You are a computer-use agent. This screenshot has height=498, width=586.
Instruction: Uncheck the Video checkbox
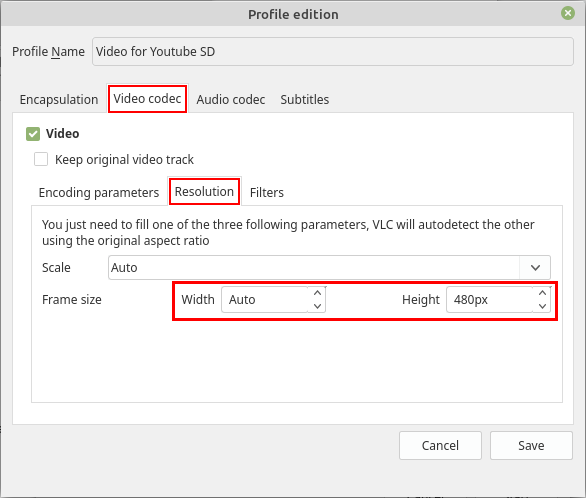pos(33,134)
